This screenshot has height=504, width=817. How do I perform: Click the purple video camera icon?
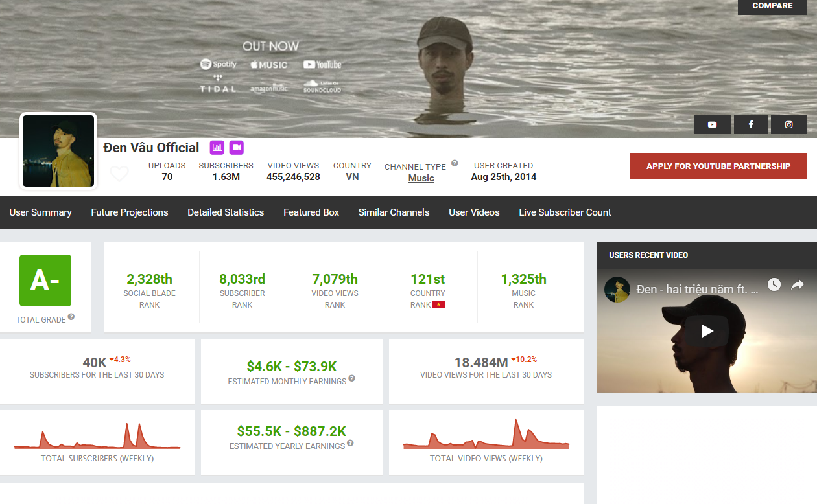[x=236, y=147]
